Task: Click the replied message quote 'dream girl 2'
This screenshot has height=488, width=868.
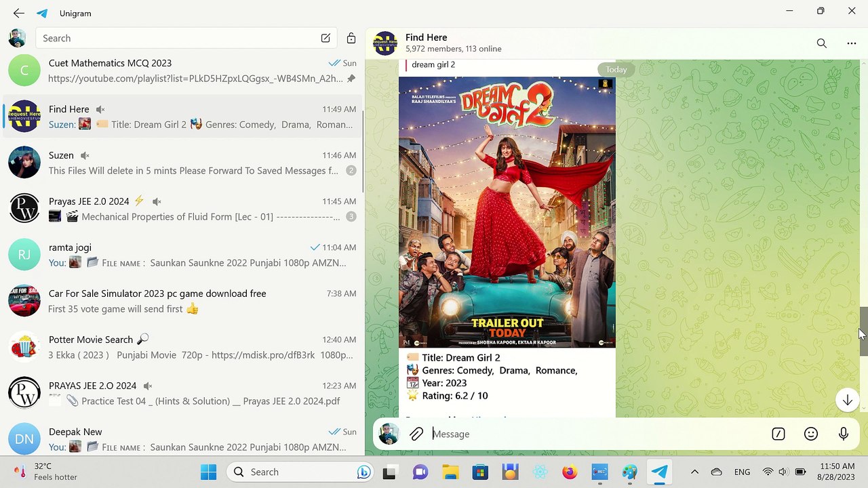Action: 433,64
